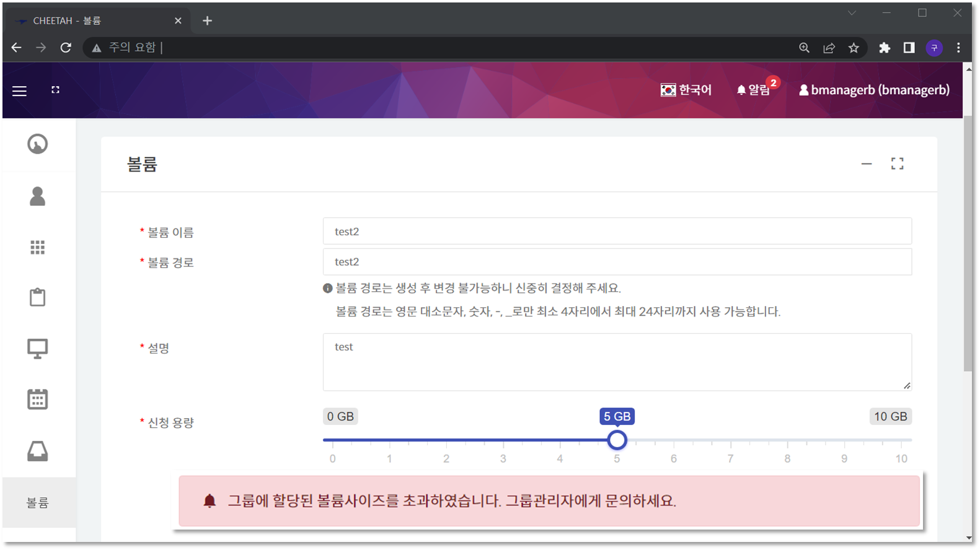The image size is (980, 550).
Task: Open the calendar sidebar icon
Action: coord(38,399)
